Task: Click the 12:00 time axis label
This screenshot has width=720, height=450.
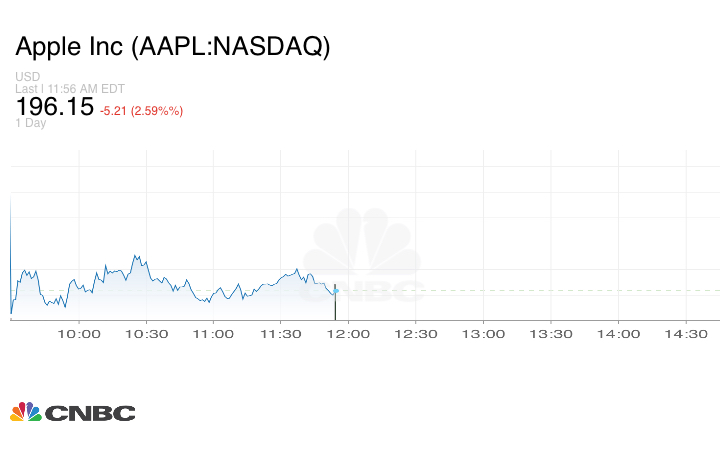Action: tap(349, 334)
